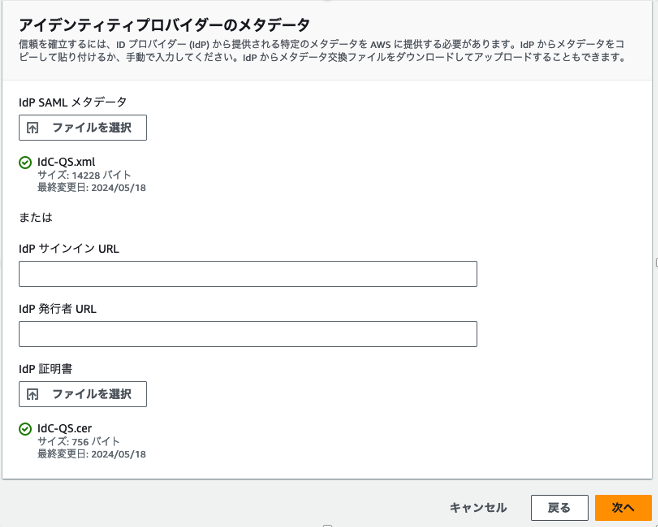Click the file select button under IdP 証明書
The width and height of the screenshot is (658, 527).
(x=83, y=394)
